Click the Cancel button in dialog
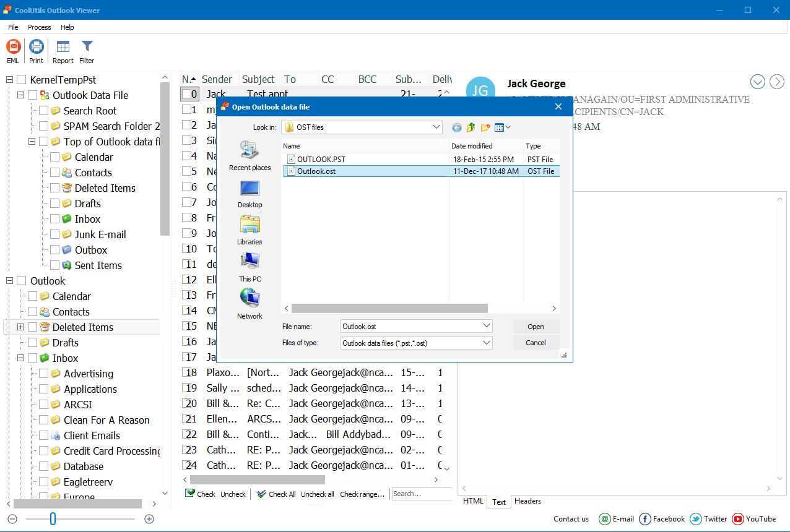The width and height of the screenshot is (790, 532). click(536, 343)
